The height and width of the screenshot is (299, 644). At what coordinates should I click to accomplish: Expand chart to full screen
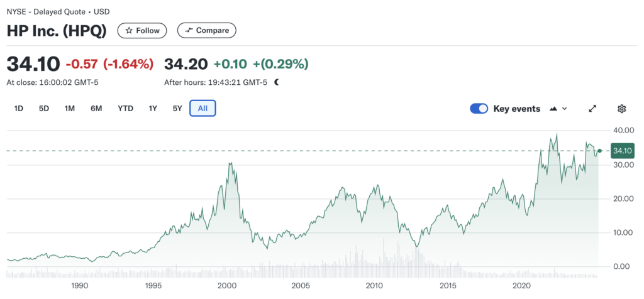click(592, 109)
